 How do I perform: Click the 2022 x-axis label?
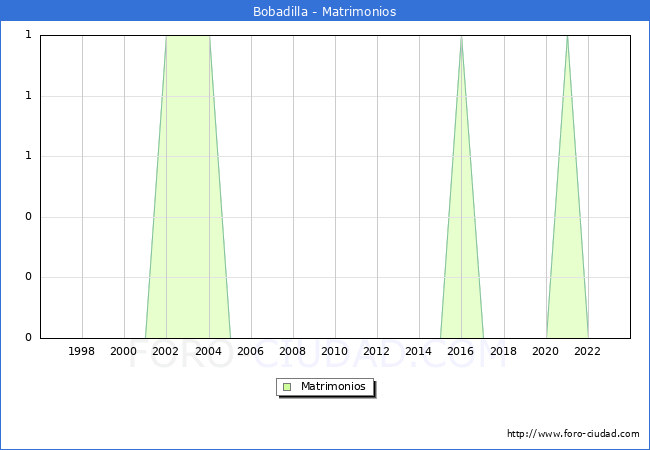(x=587, y=351)
